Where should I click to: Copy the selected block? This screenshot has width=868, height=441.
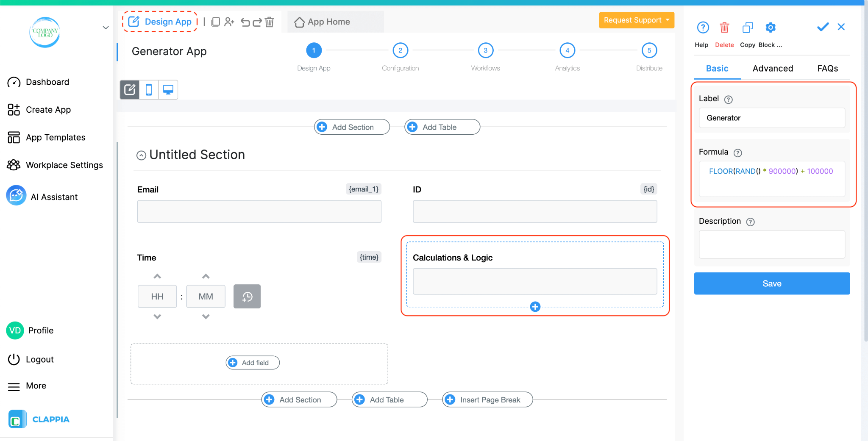748,28
